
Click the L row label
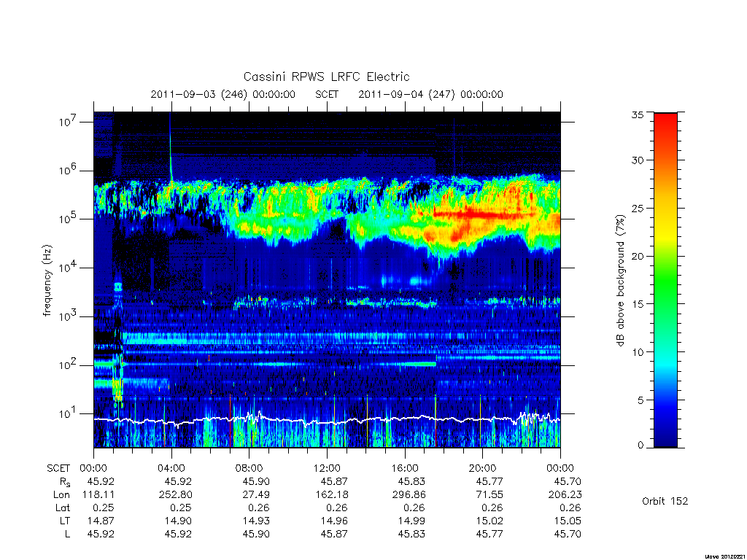(67, 534)
